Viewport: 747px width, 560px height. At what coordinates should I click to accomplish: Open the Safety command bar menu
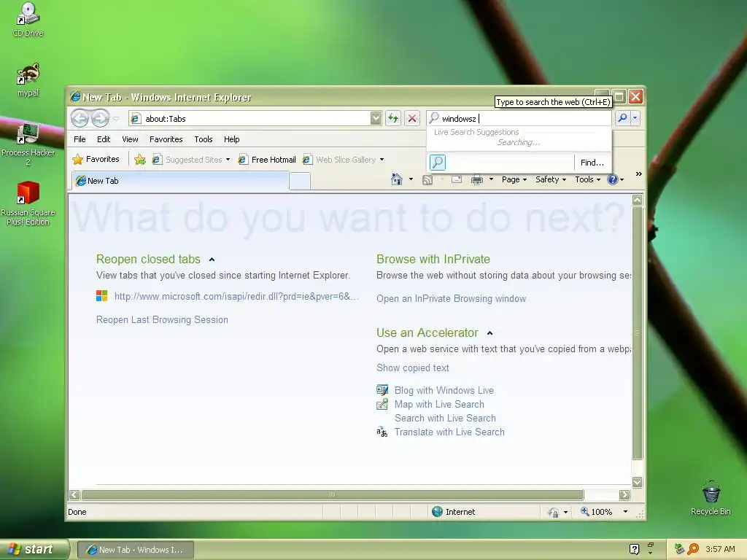click(x=551, y=179)
